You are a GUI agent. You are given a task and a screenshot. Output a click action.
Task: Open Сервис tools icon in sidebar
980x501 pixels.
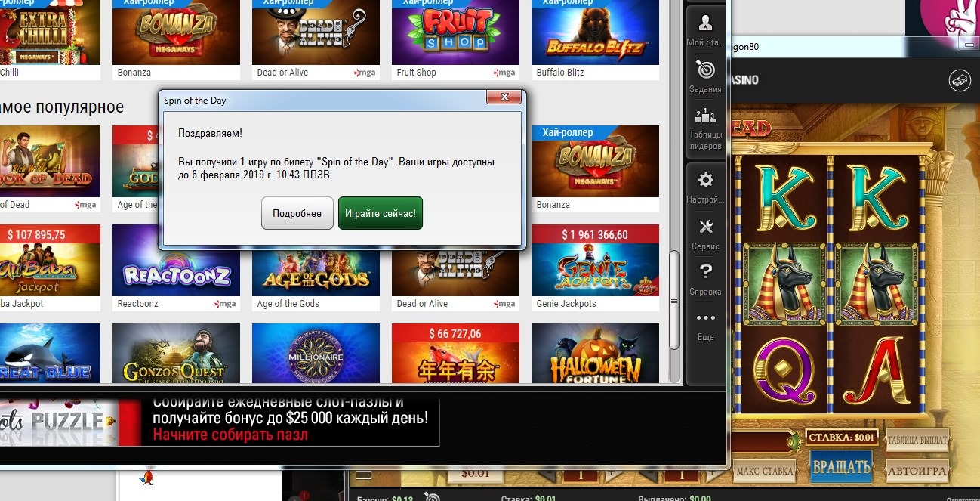pos(705,227)
